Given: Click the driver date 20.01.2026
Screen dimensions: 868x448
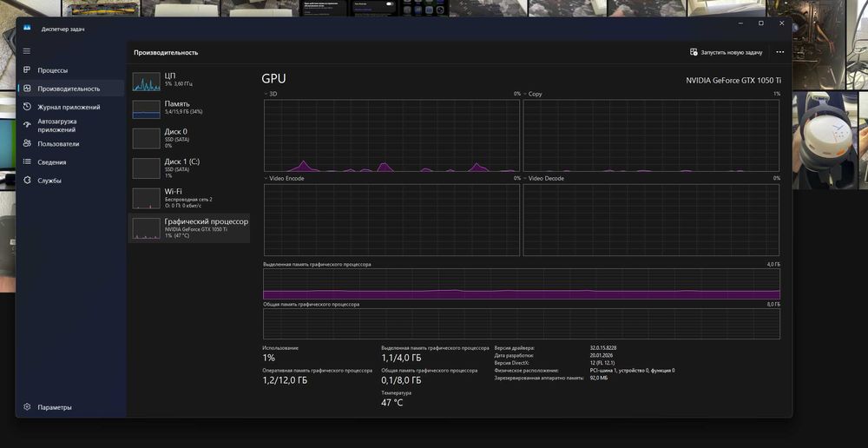Looking at the screenshot, I should 600,355.
